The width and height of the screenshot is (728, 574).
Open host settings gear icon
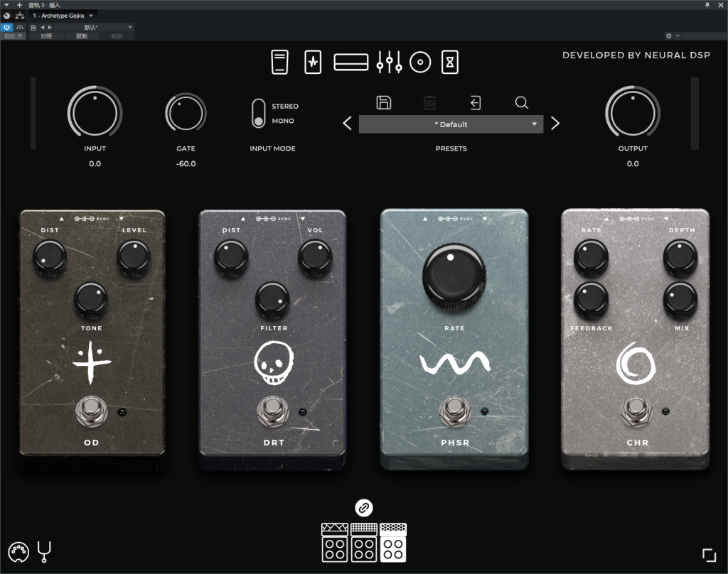point(668,36)
